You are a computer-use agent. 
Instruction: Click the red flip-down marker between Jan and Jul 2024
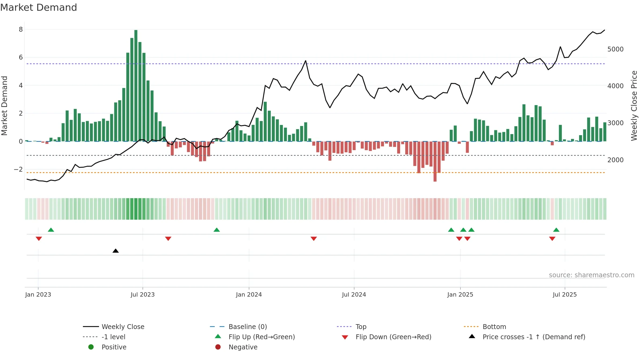click(314, 239)
